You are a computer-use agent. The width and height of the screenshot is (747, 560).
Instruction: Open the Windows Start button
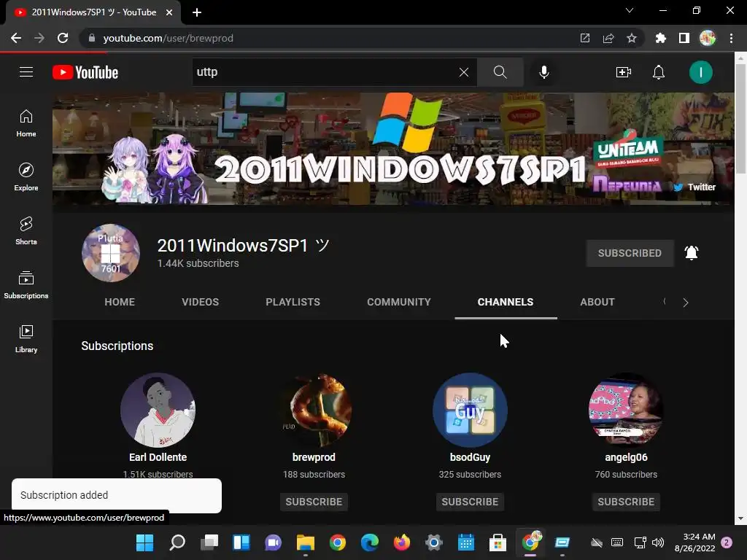coord(145,542)
